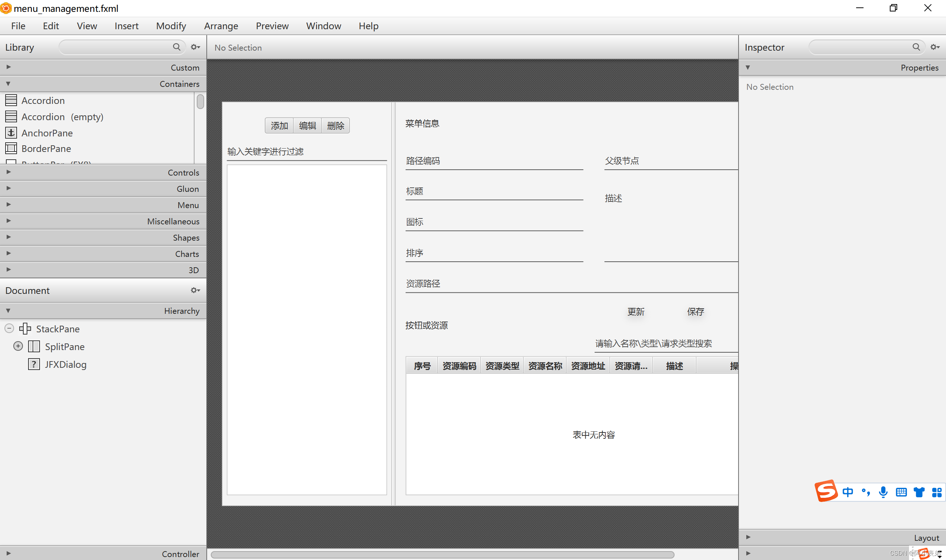
Task: Expand the SplitPane node in Hierarchy
Action: (18, 346)
